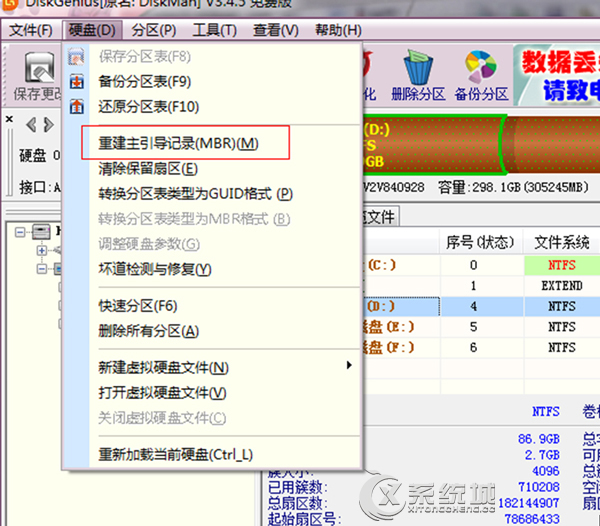Click the 删除分区 trash bin icon
Screen dimensions: 600x526
pyautogui.click(x=418, y=67)
